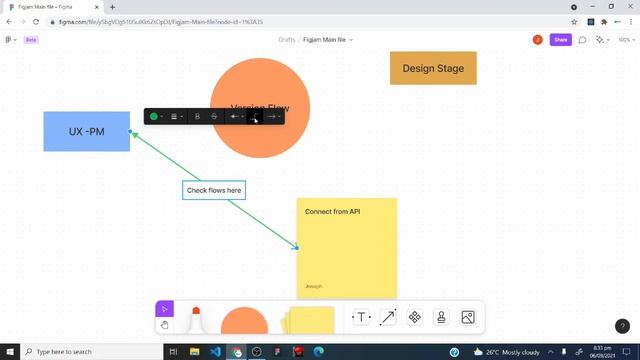Open the Drafts breadcrumb link
Screen dimensions: 640x360
(x=287, y=40)
